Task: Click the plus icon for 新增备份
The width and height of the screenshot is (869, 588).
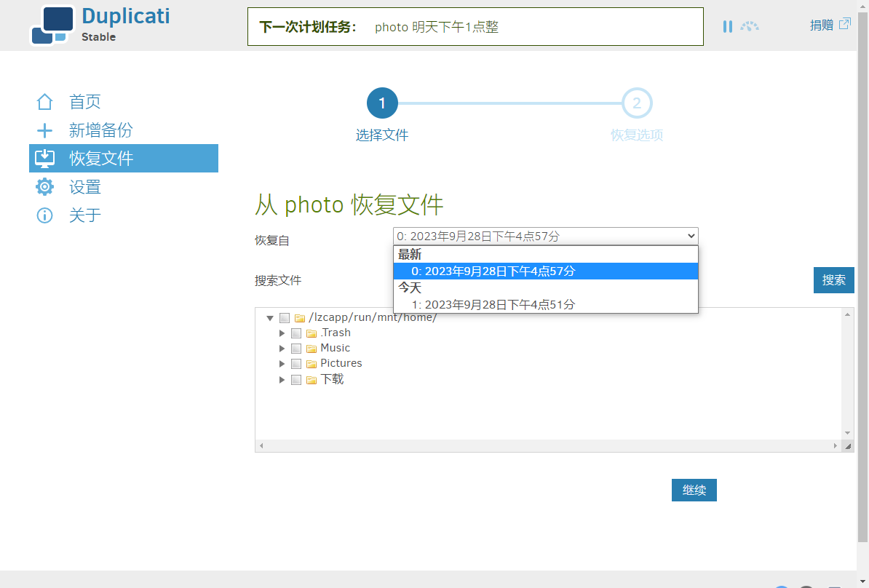Action: [x=44, y=130]
